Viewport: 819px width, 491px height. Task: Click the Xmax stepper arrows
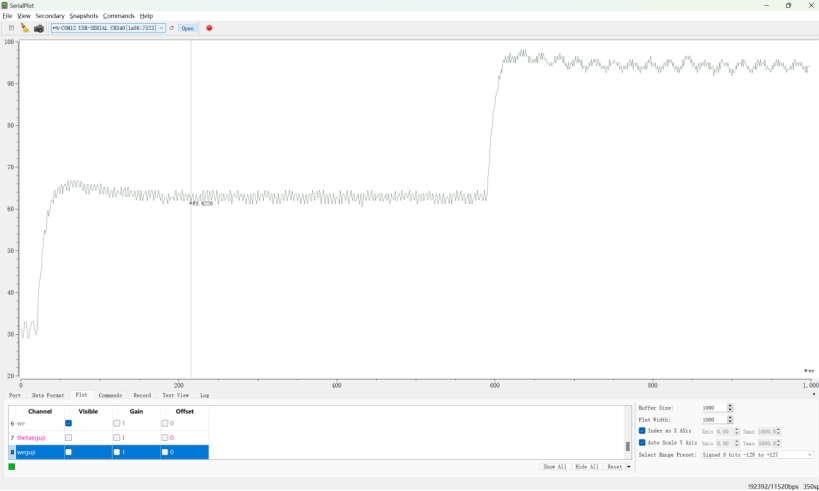(778, 431)
